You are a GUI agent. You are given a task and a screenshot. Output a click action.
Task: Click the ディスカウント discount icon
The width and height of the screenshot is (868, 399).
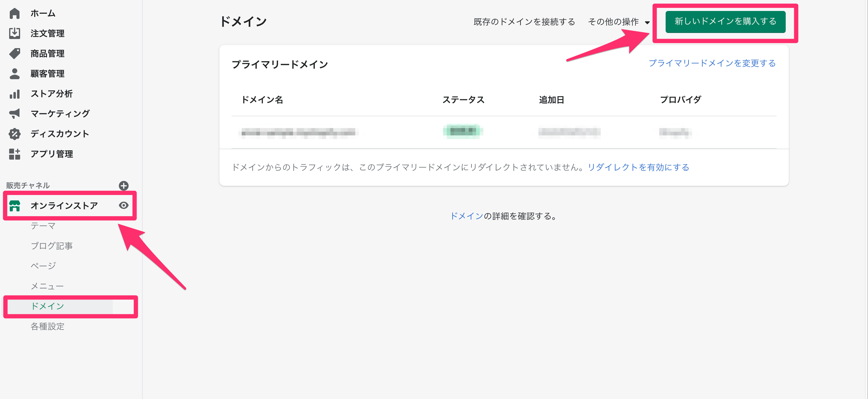point(15,134)
